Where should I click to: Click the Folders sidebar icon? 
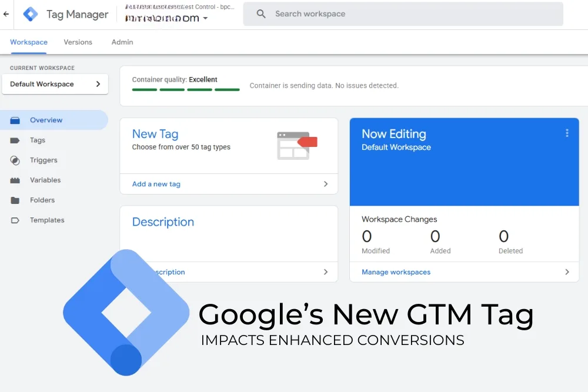coord(15,200)
